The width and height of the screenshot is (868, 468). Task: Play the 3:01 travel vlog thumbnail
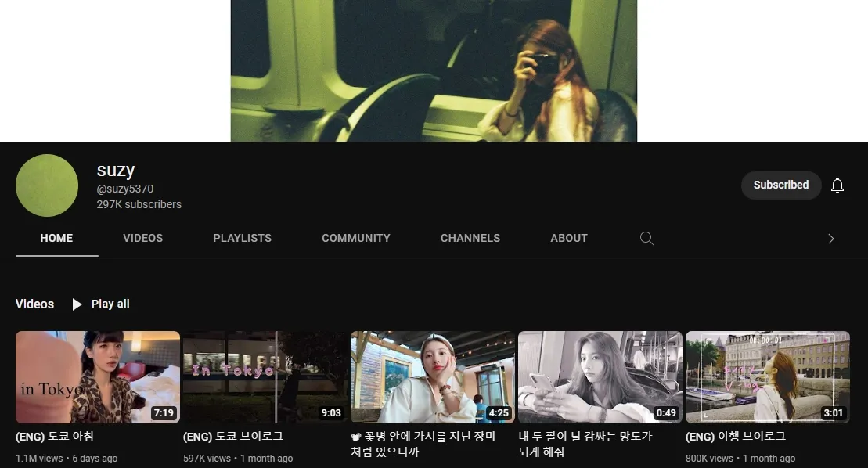point(767,377)
